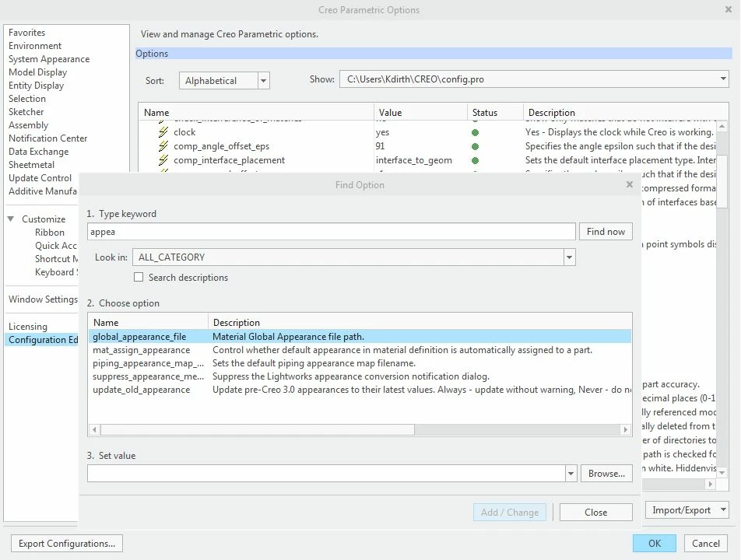This screenshot has width=741, height=560.
Task: Click the value 91 cell
Action: pyautogui.click(x=381, y=146)
